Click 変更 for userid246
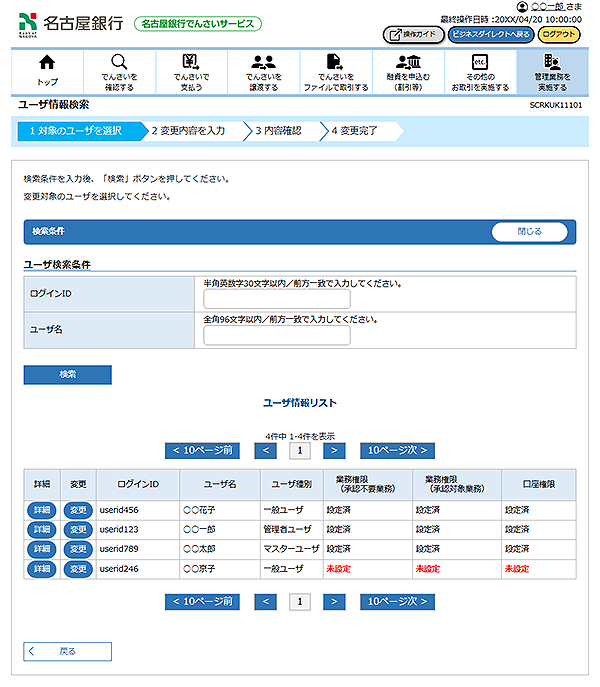 (78, 569)
